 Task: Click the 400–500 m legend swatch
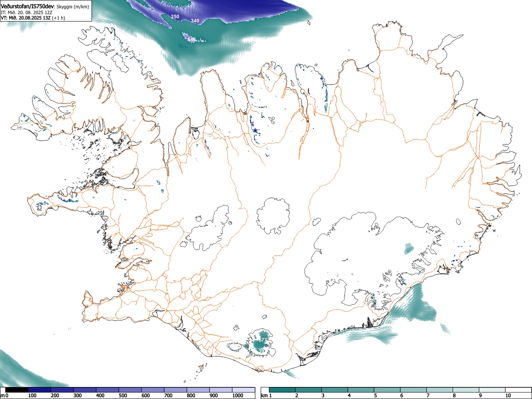(x=108, y=390)
